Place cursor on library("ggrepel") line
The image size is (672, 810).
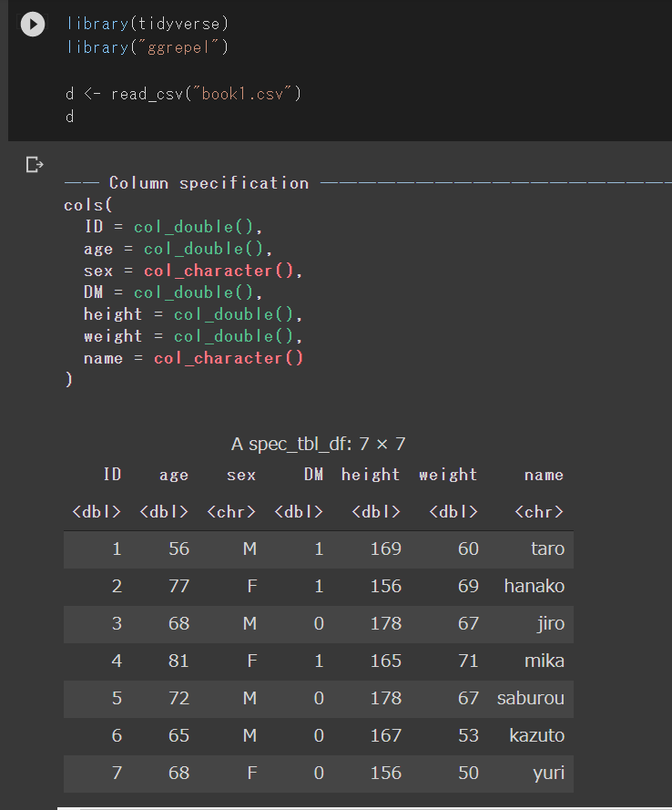pos(148,46)
